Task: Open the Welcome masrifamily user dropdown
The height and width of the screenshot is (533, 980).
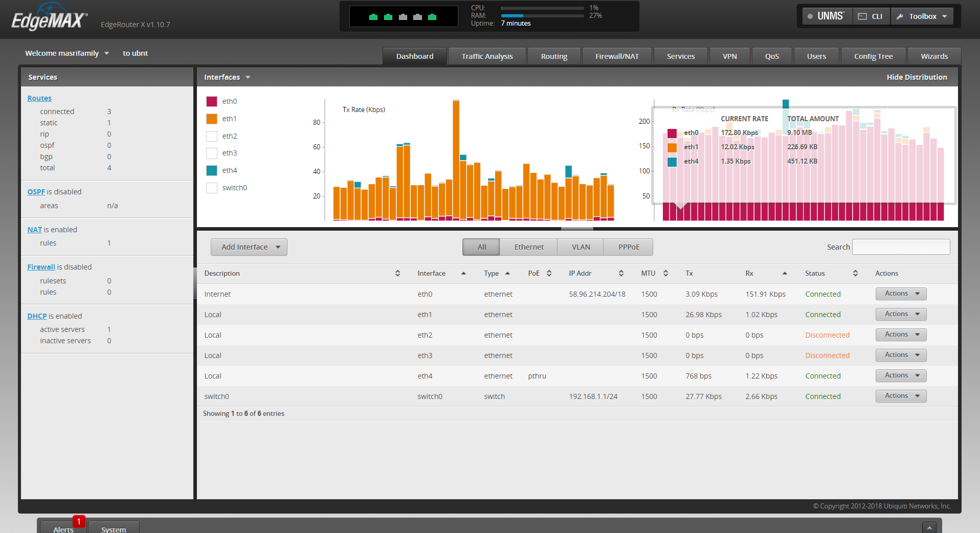Action: pyautogui.click(x=67, y=53)
